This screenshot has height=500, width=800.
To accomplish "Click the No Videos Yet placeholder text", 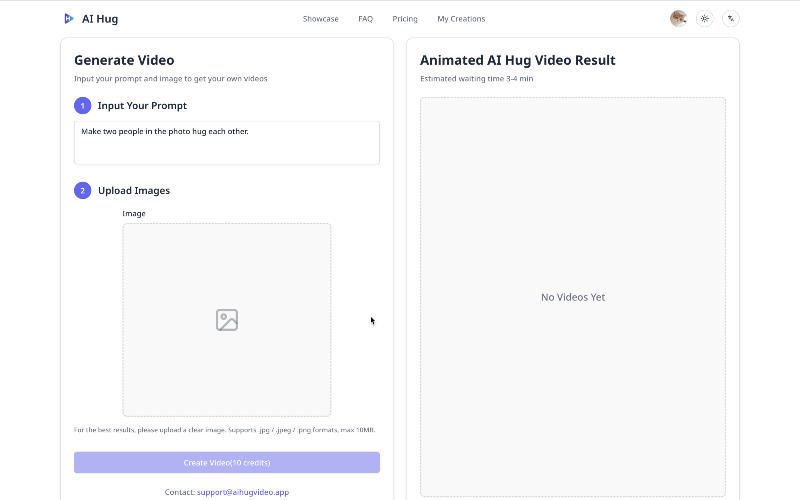I will click(573, 297).
